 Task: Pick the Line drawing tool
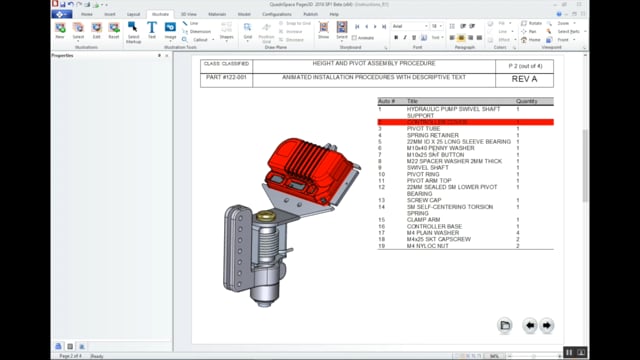190,23
